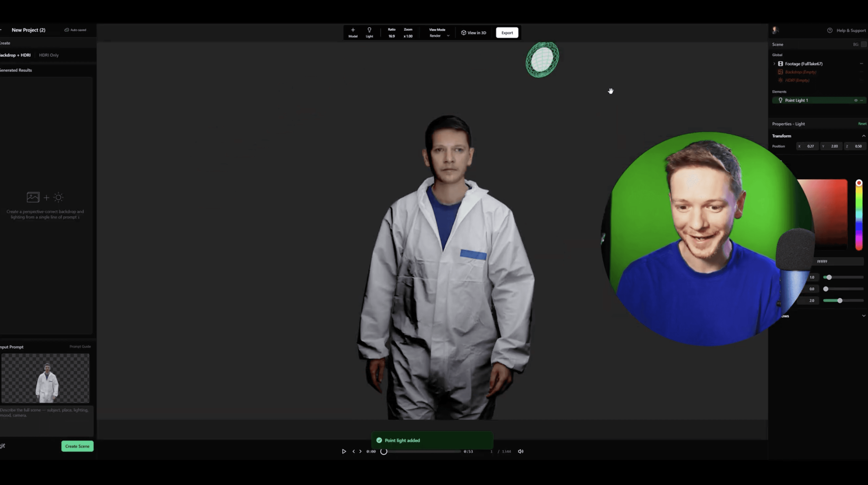Image resolution: width=868 pixels, height=485 pixels.
Task: Select the point light gizmo in viewport
Action: click(x=542, y=60)
